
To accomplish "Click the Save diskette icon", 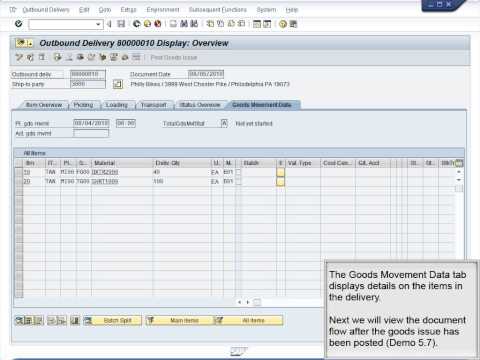I will pyautogui.click(x=121, y=24).
